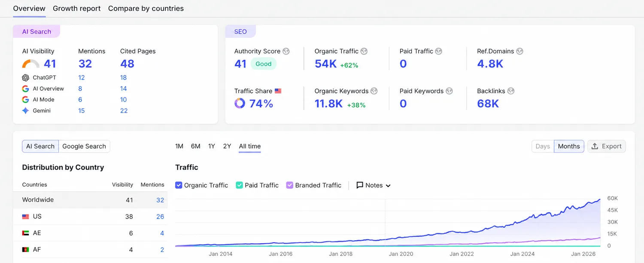Click the globe icon beside Authority Score
Screen dimensions: 644x263
286,51
